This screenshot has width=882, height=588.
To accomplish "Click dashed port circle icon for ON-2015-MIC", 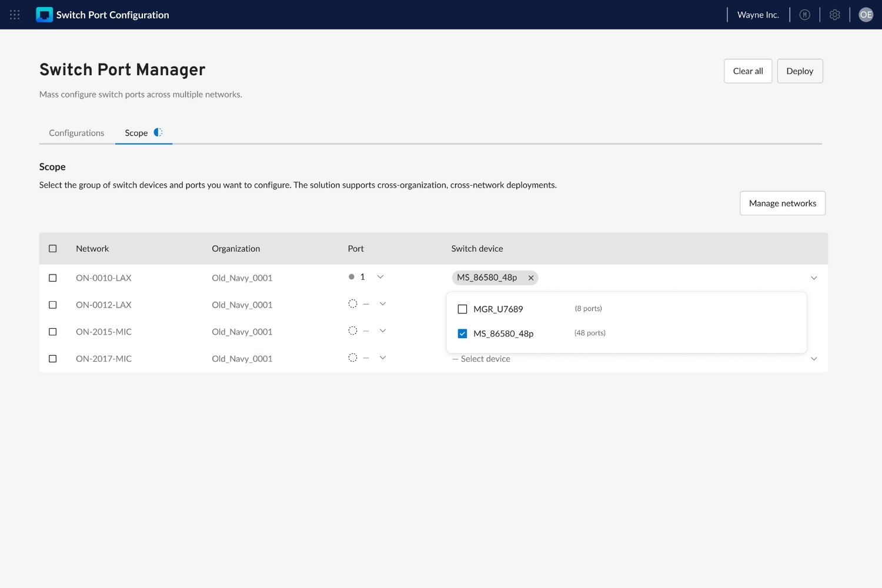I will [353, 331].
